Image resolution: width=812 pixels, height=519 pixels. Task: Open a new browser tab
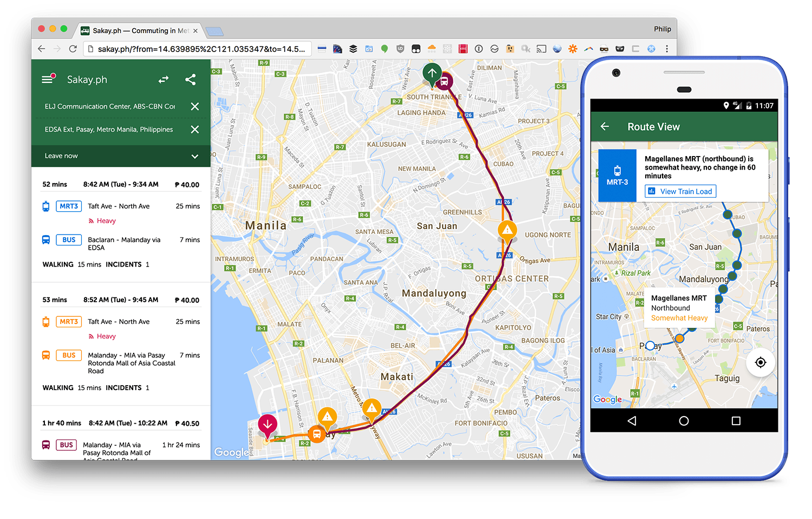click(214, 31)
